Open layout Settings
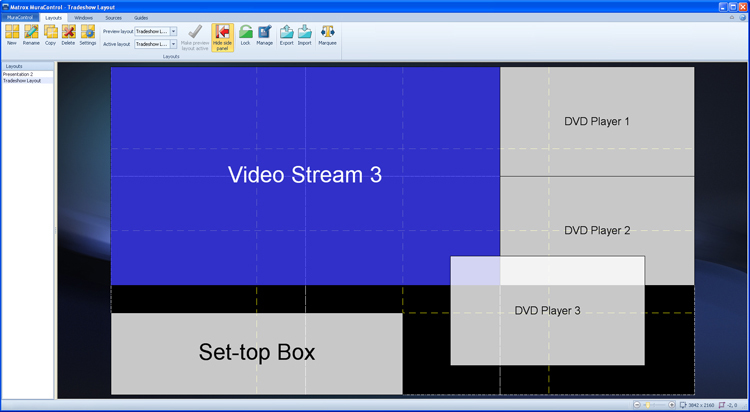The width and height of the screenshot is (750, 412). (x=88, y=36)
